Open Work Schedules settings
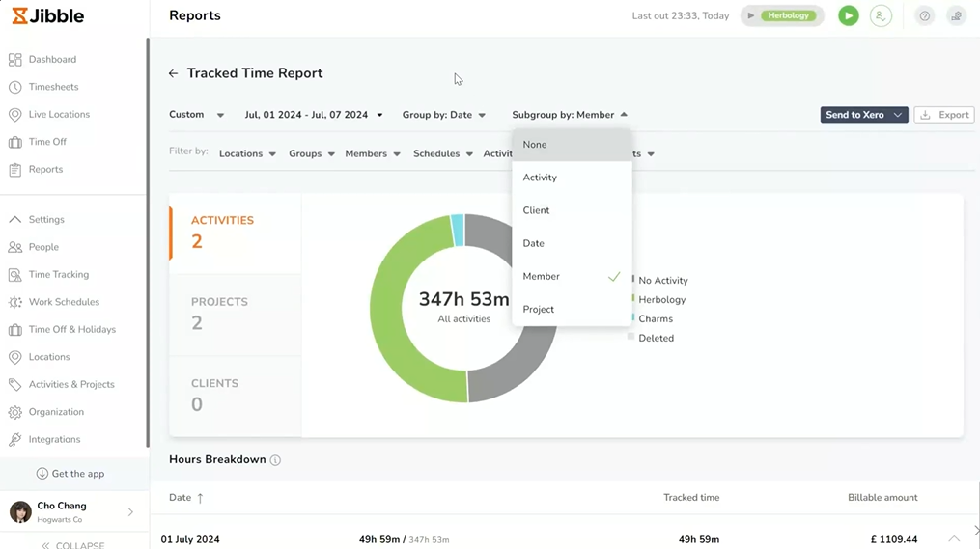 [64, 302]
